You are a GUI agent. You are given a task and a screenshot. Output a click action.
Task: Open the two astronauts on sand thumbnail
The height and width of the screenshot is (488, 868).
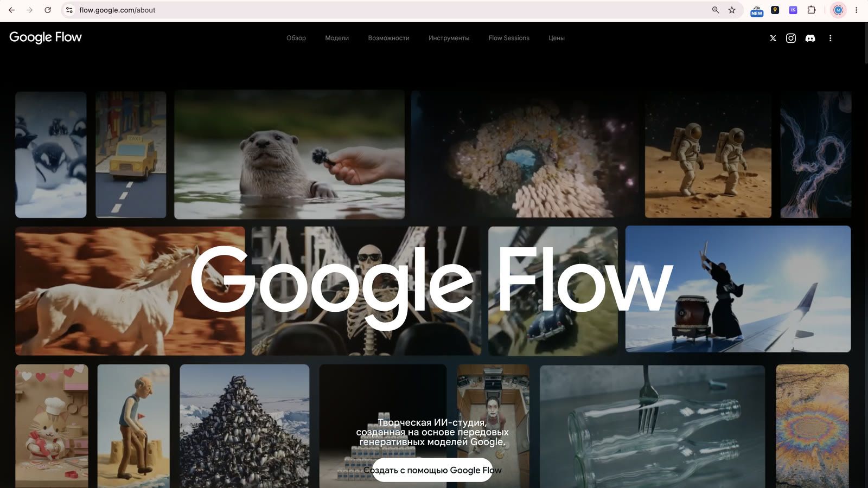click(708, 155)
